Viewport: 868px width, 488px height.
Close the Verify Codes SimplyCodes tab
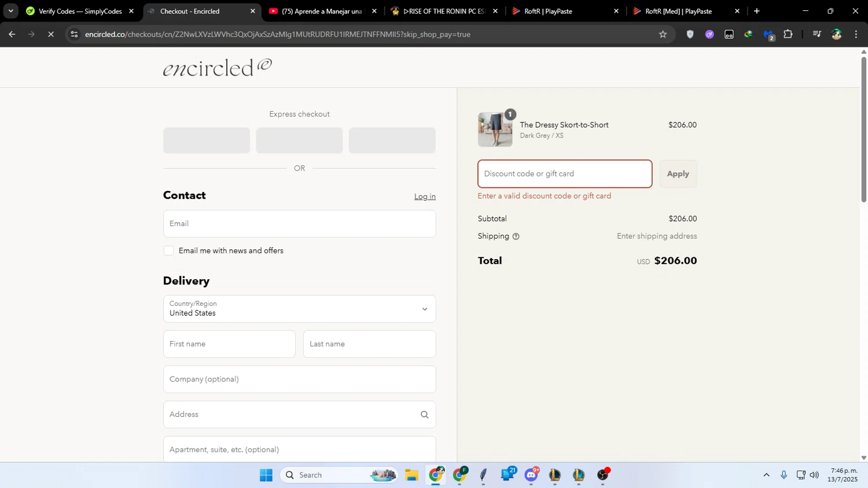point(131,11)
